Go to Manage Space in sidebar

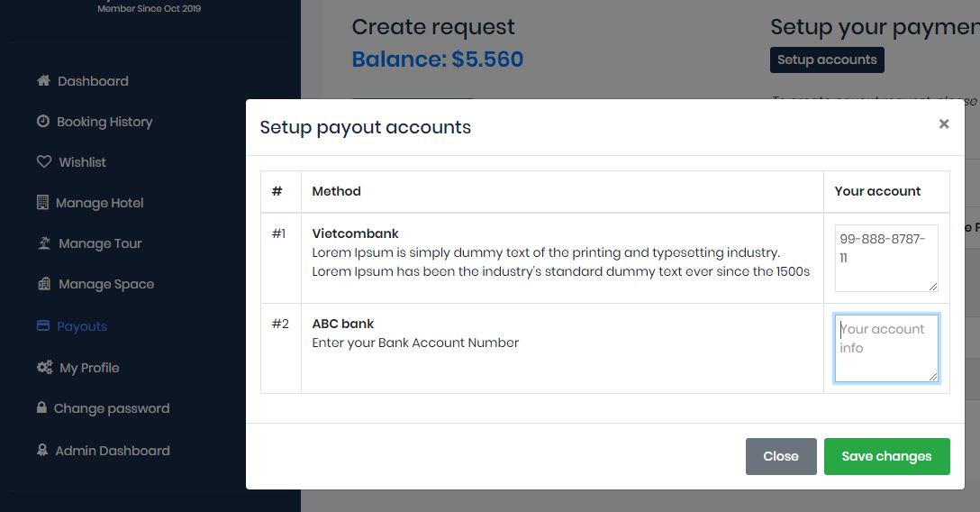(106, 284)
